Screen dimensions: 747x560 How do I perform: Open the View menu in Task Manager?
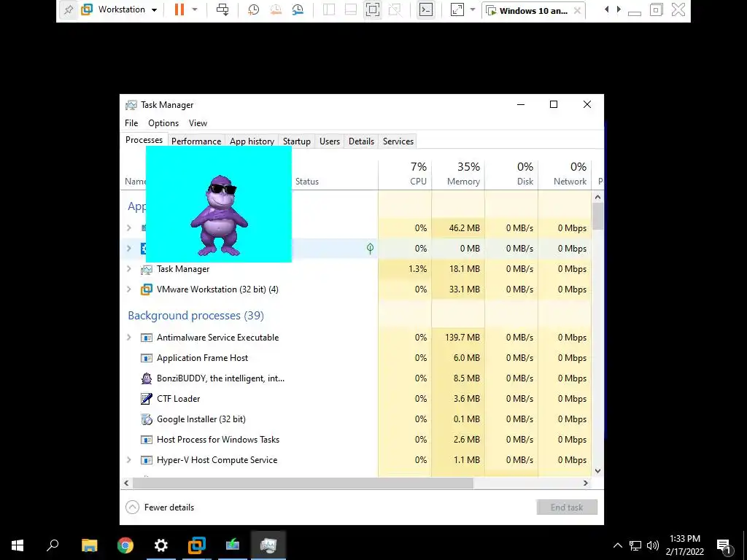[198, 122]
